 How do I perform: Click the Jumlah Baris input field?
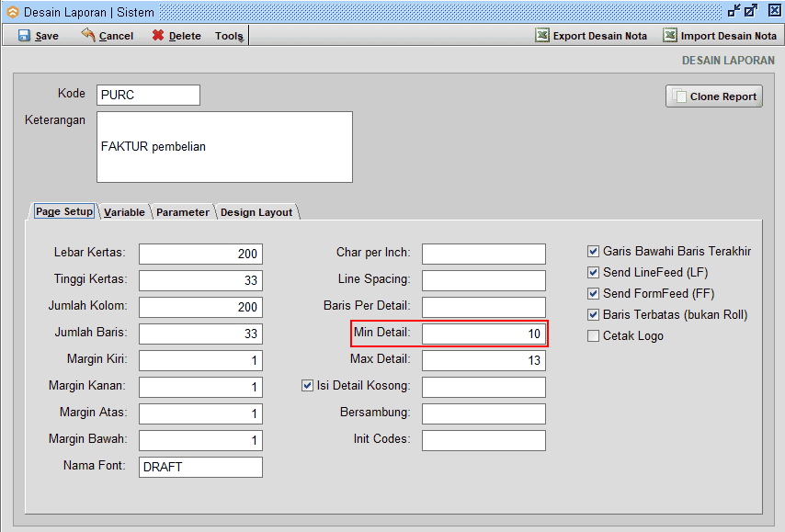pyautogui.click(x=200, y=334)
